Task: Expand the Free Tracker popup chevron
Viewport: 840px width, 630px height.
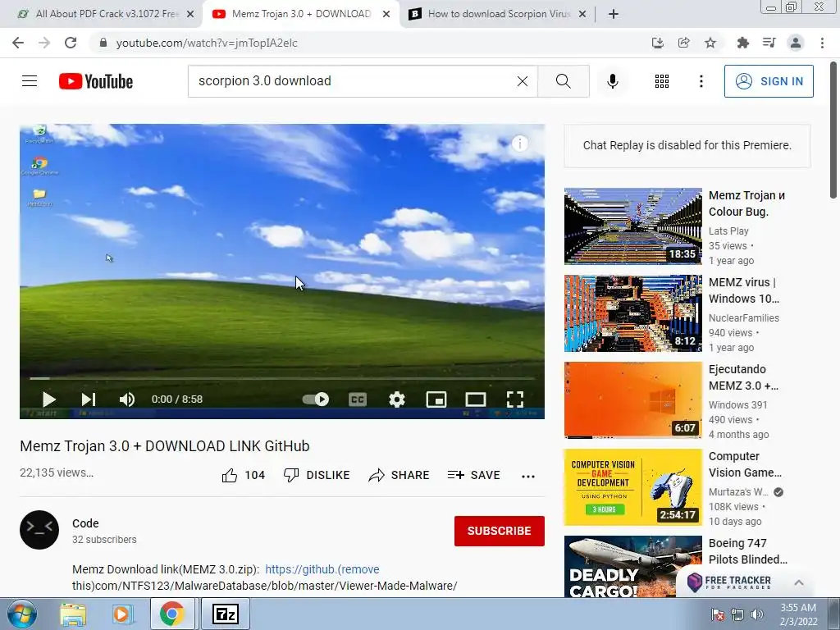Action: 799,582
